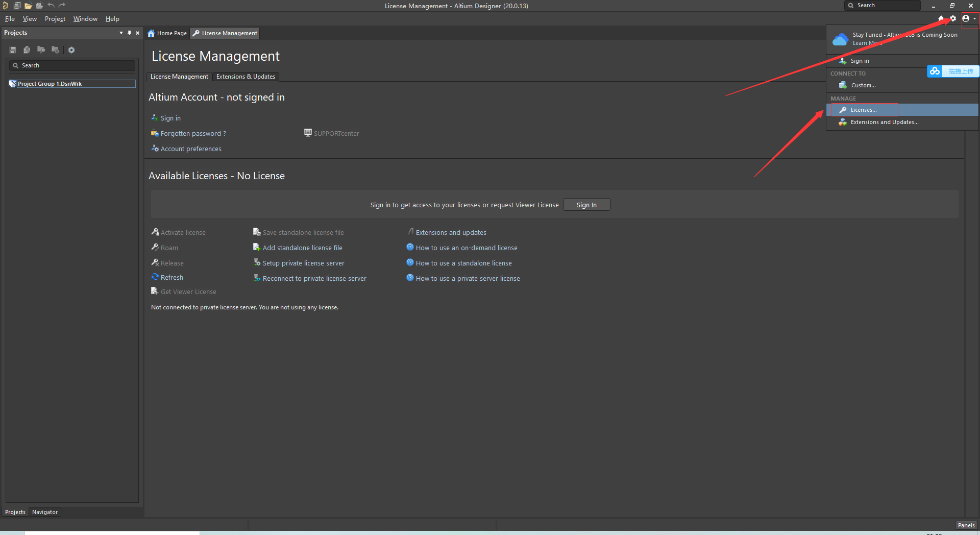Click the folder-with-gear icon in Projects toolbar

pos(55,50)
